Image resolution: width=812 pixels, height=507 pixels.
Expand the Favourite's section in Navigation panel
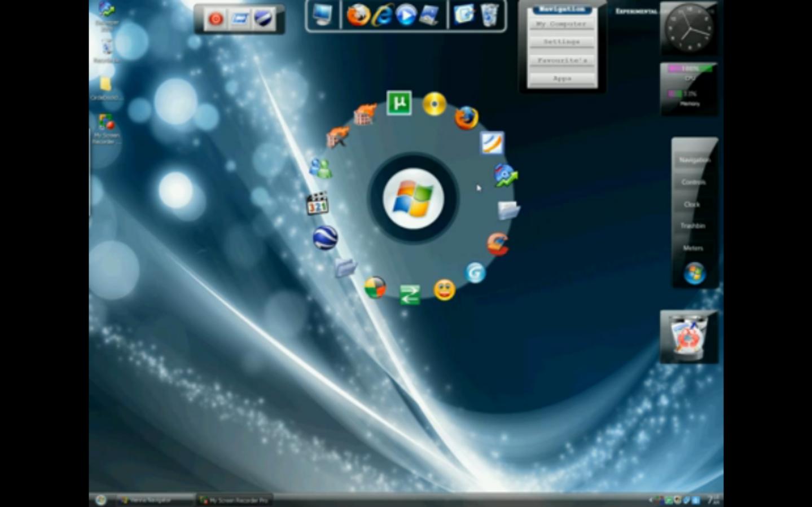562,60
